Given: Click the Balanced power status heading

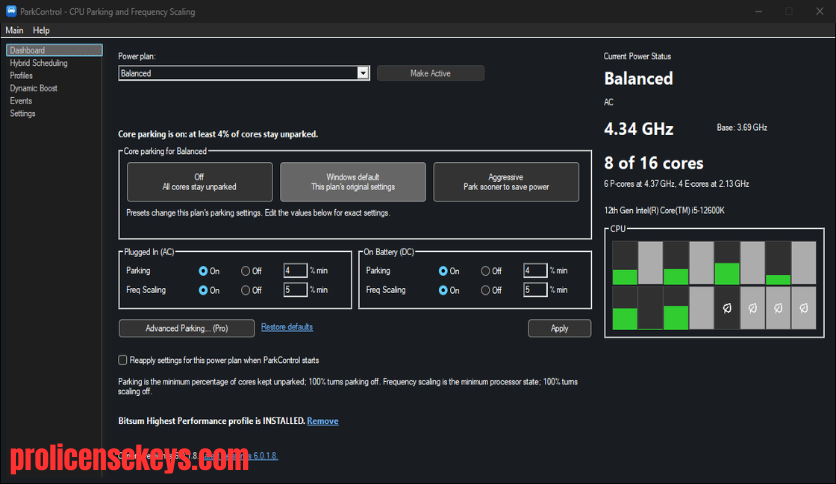Looking at the screenshot, I should (x=639, y=78).
